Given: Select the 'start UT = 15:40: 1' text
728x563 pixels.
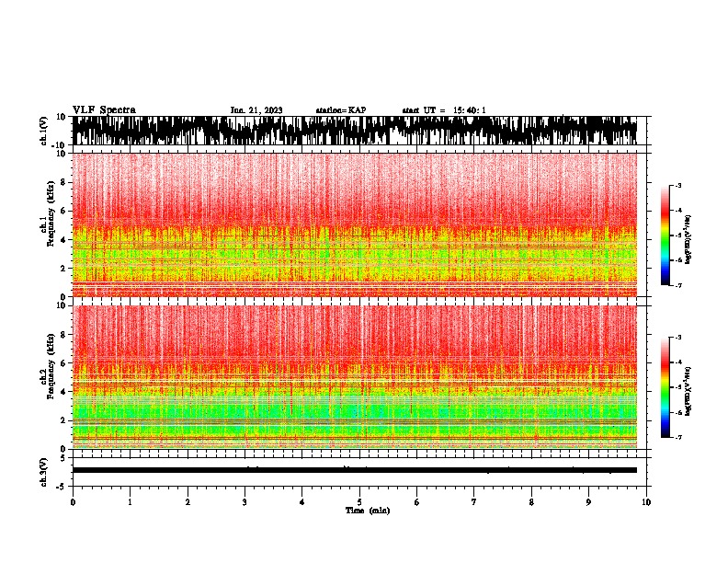Looking at the screenshot, I should [x=444, y=110].
